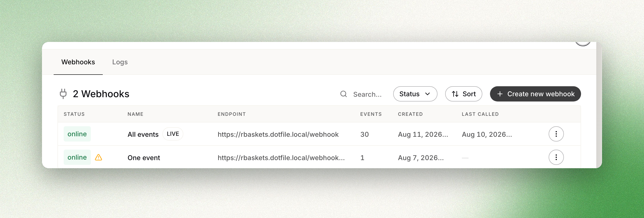Open actions menu for One event webhook
The width and height of the screenshot is (644, 218).
point(556,157)
